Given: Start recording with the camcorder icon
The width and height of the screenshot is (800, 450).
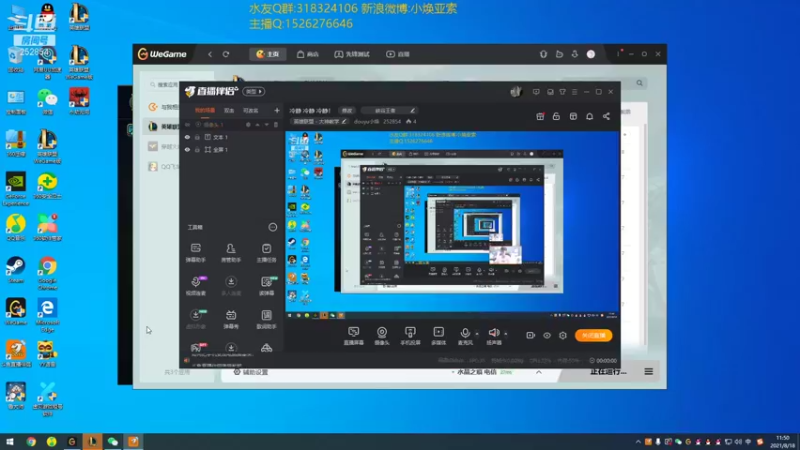Looking at the screenshot, I should click(531, 335).
